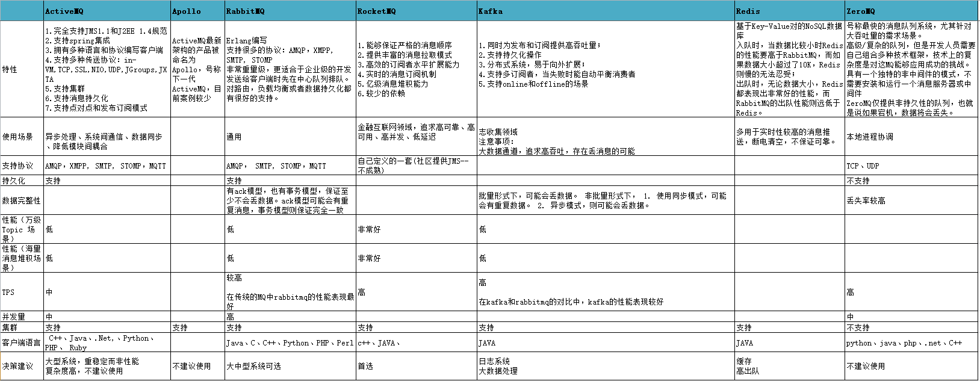The height and width of the screenshot is (381, 980).
Task: Click ZeroMQ usage cell 本地进程协调
Action: pyautogui.click(x=912, y=137)
